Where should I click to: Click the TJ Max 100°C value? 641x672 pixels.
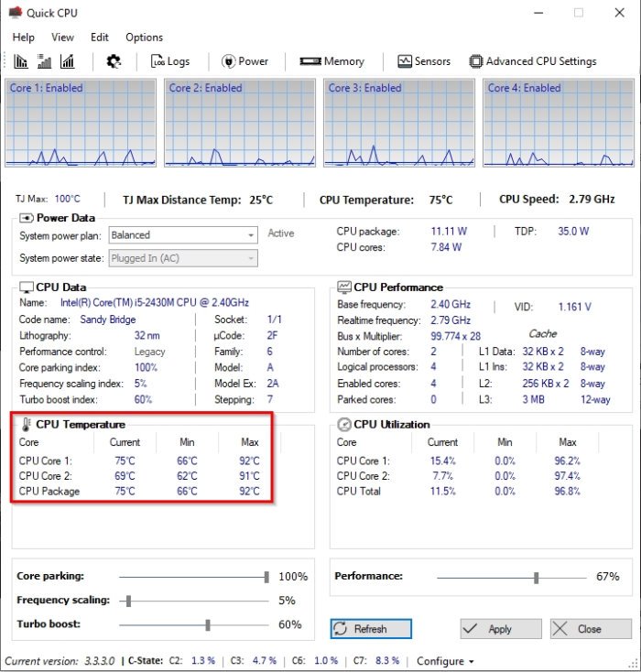tap(68, 199)
